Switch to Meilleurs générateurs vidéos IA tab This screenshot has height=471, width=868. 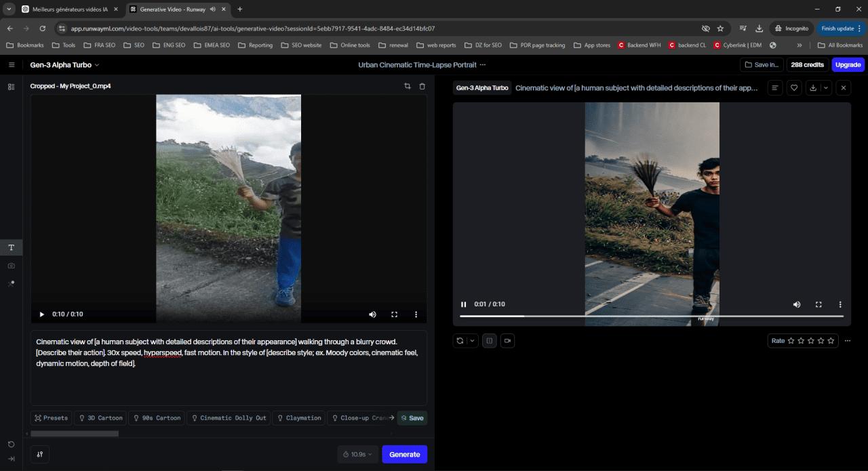[x=70, y=9]
